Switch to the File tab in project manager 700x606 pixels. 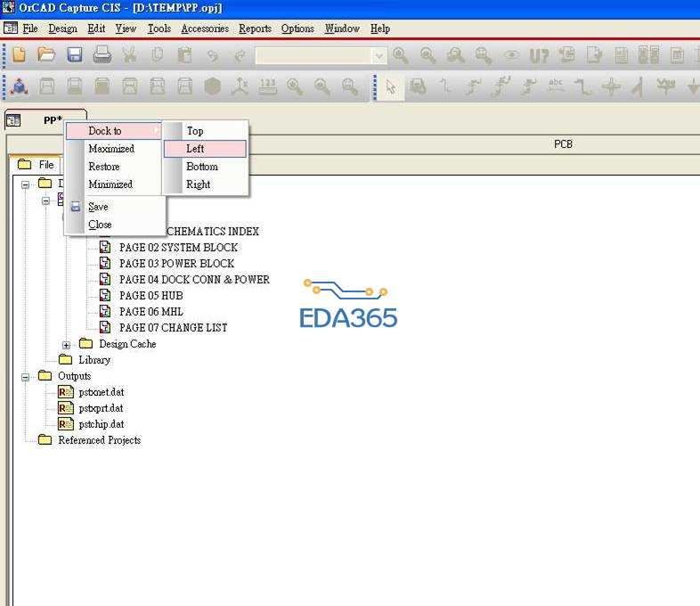tap(36, 164)
